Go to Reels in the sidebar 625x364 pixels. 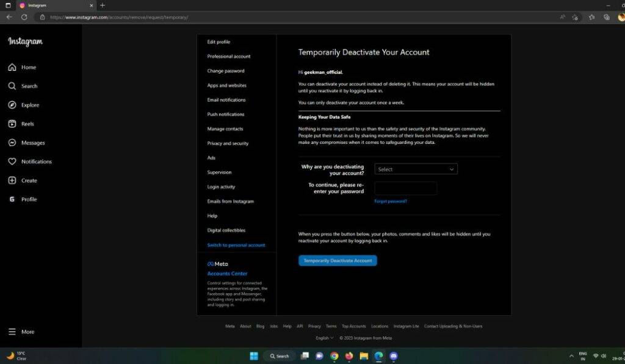[x=12, y=124]
